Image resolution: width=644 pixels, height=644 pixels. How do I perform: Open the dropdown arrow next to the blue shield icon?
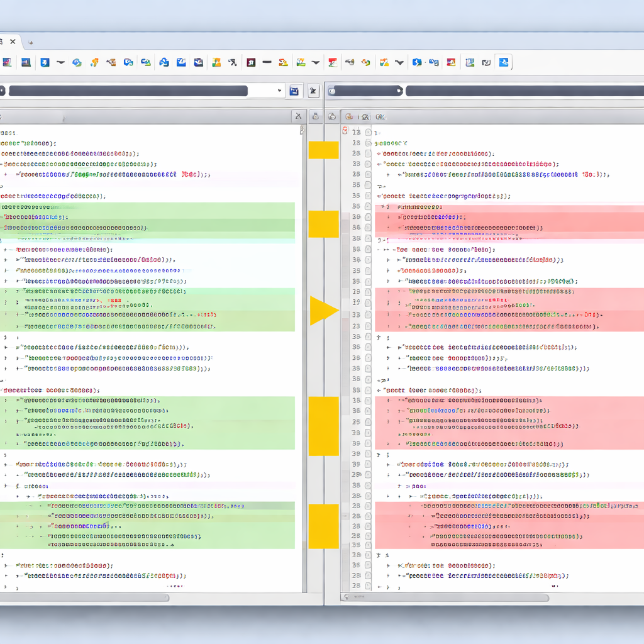(x=61, y=62)
